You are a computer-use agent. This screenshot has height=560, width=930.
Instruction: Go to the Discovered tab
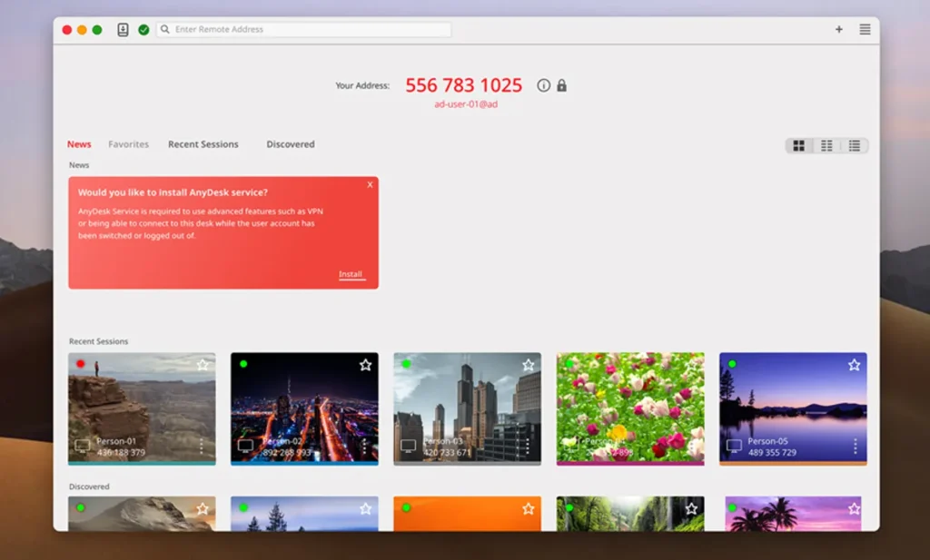(x=290, y=144)
